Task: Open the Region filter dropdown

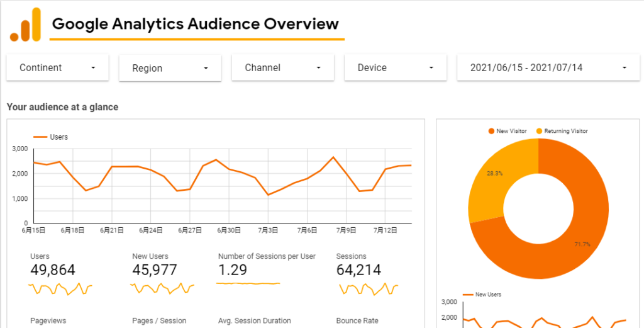Action: (170, 68)
